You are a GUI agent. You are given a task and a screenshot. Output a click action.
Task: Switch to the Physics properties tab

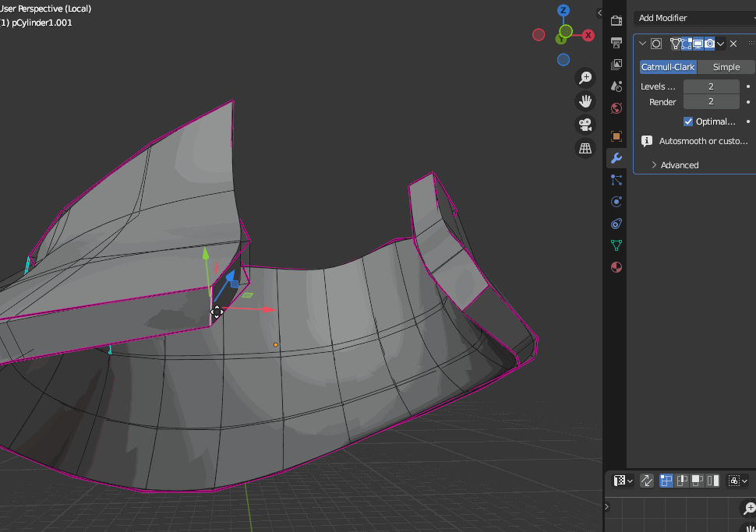(616, 202)
